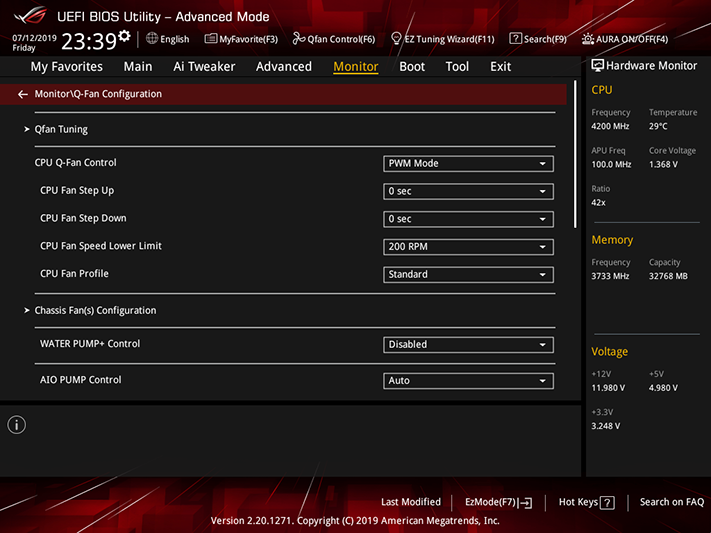Click the EzMode exit arrow icon
The image size is (711, 533).
point(526,503)
